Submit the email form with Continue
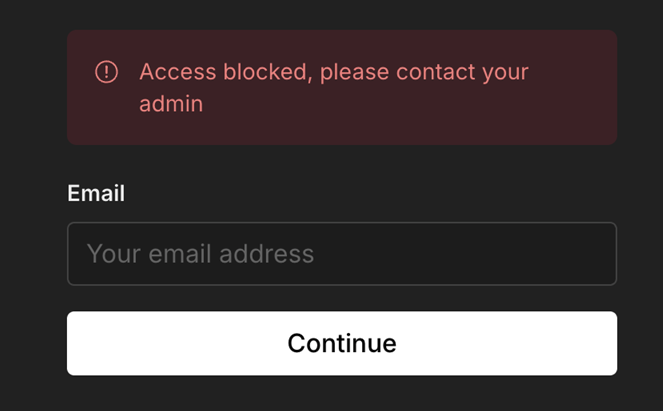This screenshot has height=411, width=663. tap(341, 343)
